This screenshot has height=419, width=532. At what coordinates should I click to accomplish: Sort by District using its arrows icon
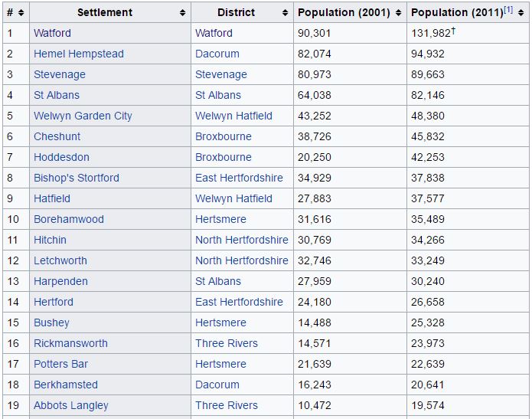(x=286, y=13)
